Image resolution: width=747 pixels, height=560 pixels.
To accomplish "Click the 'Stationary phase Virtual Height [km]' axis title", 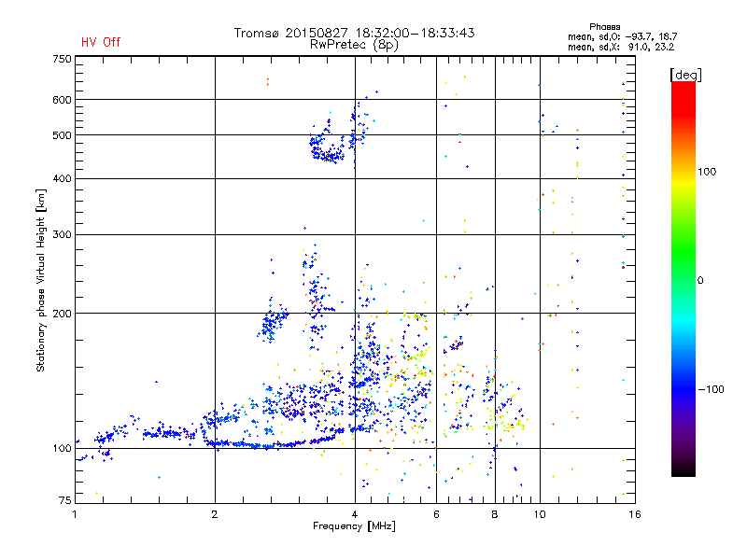I will tap(41, 281).
